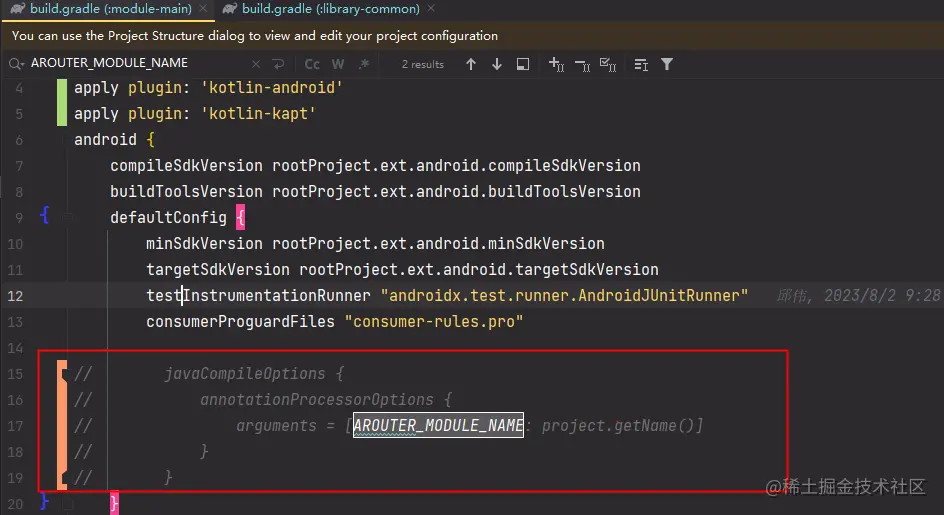Image resolution: width=944 pixels, height=515 pixels.
Task: Click 'consumer-rules.pro' string on line 13
Action: click(434, 322)
